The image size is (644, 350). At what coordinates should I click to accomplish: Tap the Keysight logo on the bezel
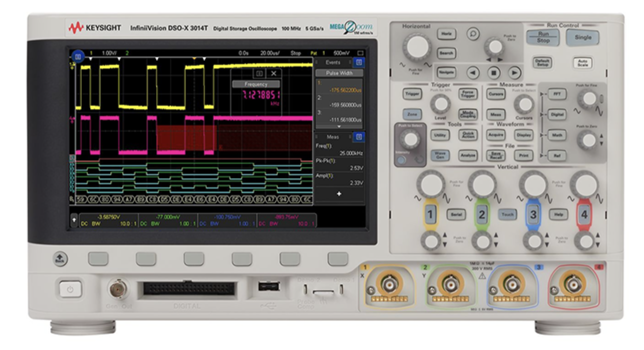[96, 29]
